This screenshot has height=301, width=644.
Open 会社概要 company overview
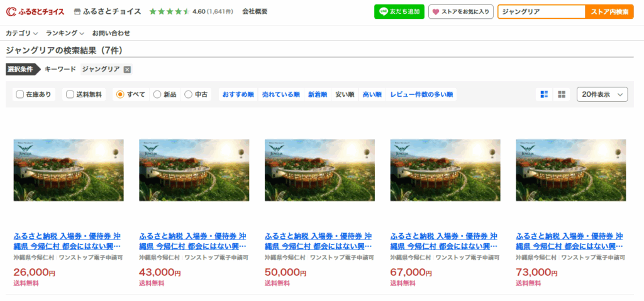click(x=255, y=11)
